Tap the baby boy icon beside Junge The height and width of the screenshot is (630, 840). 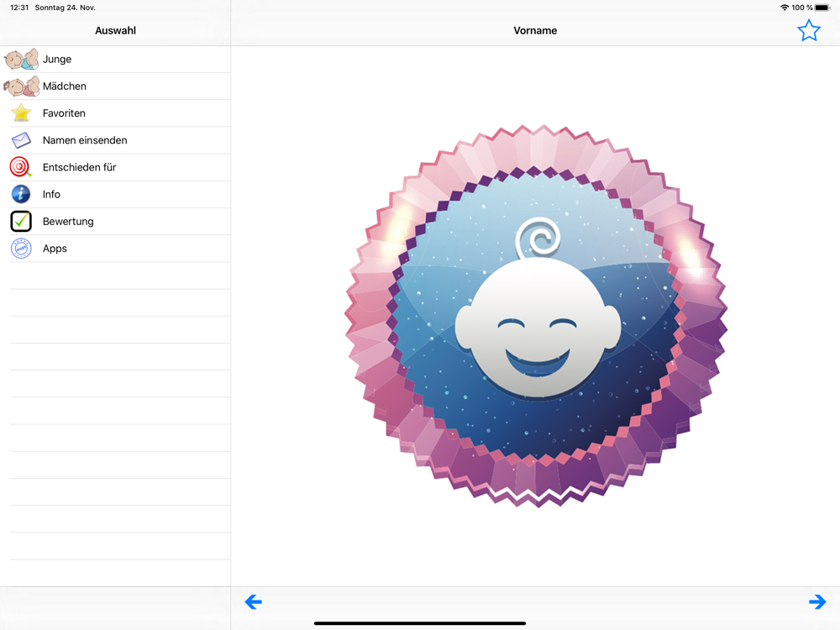click(x=21, y=60)
